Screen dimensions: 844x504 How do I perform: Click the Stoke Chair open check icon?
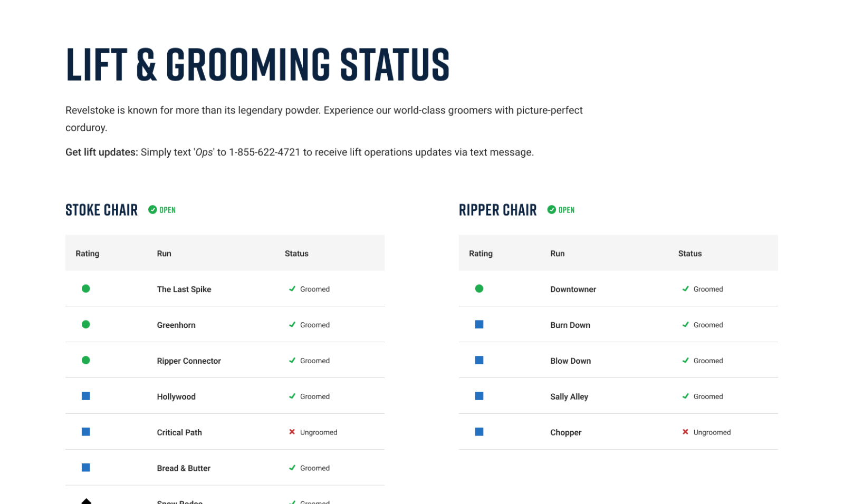point(152,210)
